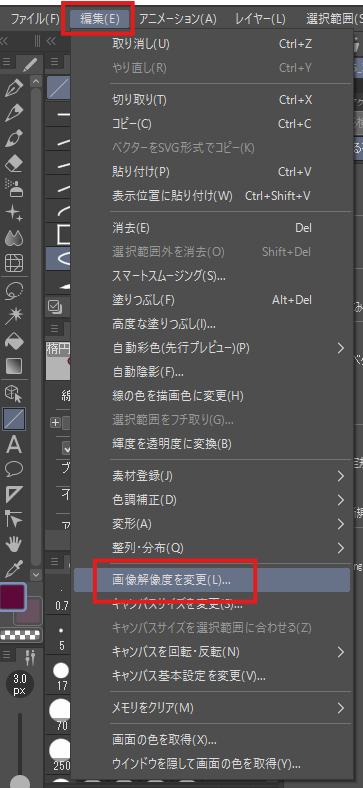Choose コピー(C) menu item
This screenshot has height=788, width=363.
point(212,124)
